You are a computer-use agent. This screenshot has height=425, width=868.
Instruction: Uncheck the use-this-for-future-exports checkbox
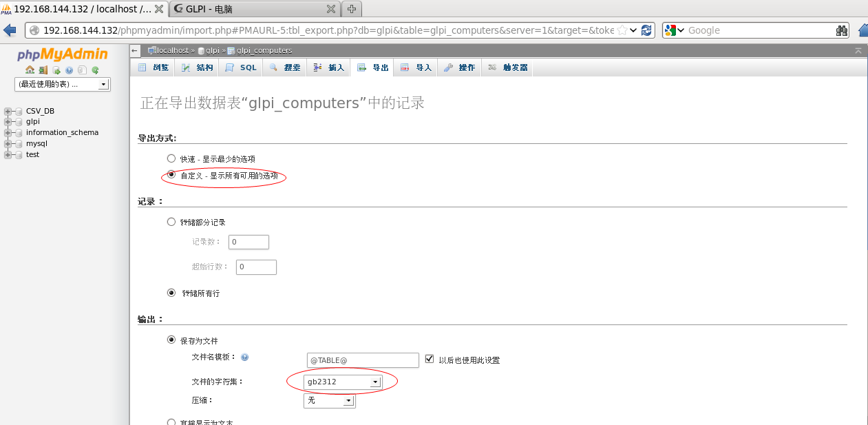click(430, 359)
